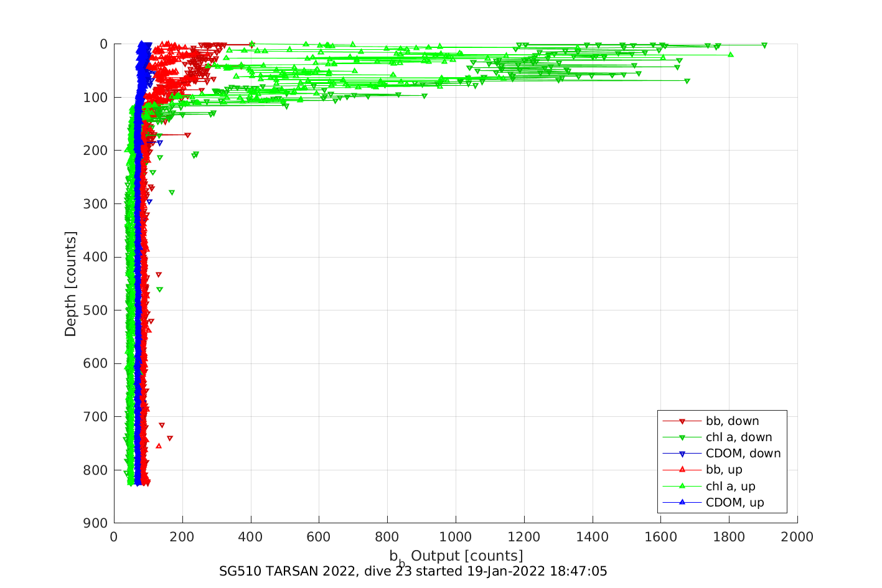Click the blue down-triangle marker for 'CDOM, down'
The width and height of the screenshot is (882, 588).
(x=682, y=454)
